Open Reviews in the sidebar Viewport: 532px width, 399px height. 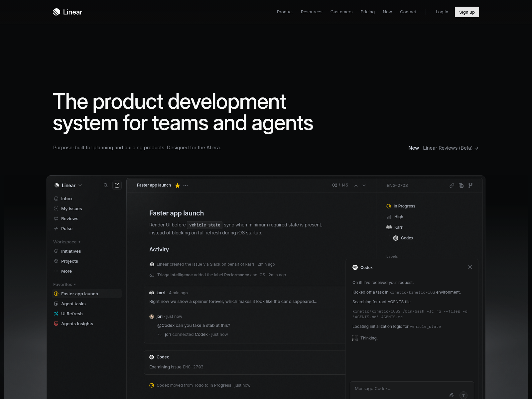[87, 218]
